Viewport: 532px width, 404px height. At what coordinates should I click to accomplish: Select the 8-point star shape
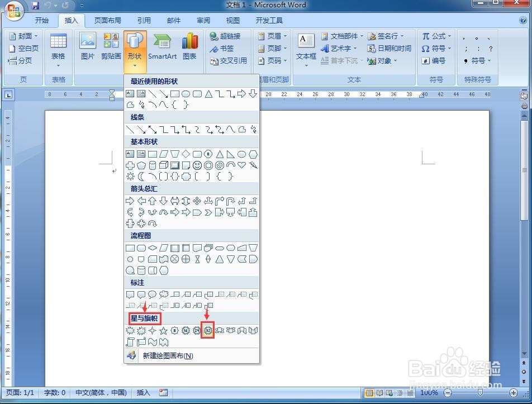175,330
